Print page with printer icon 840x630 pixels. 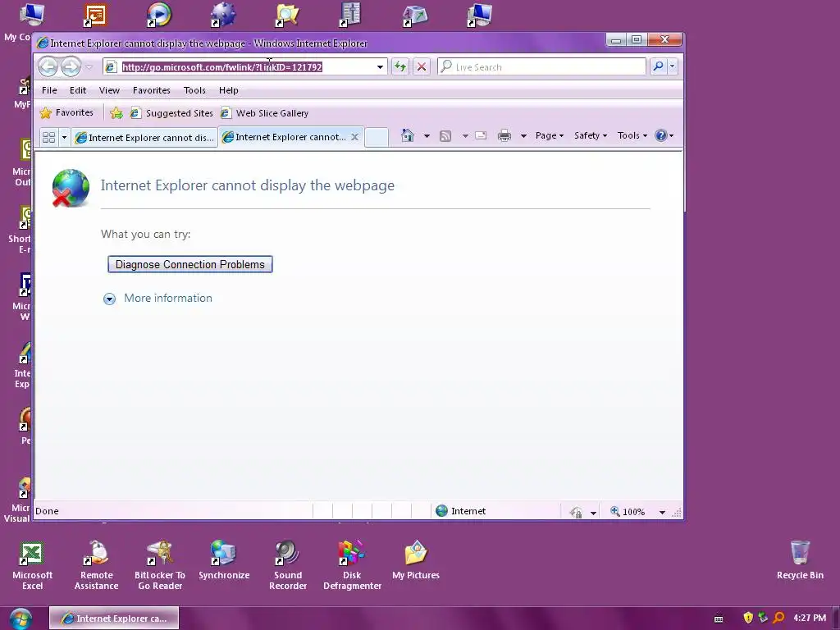pyautogui.click(x=504, y=135)
